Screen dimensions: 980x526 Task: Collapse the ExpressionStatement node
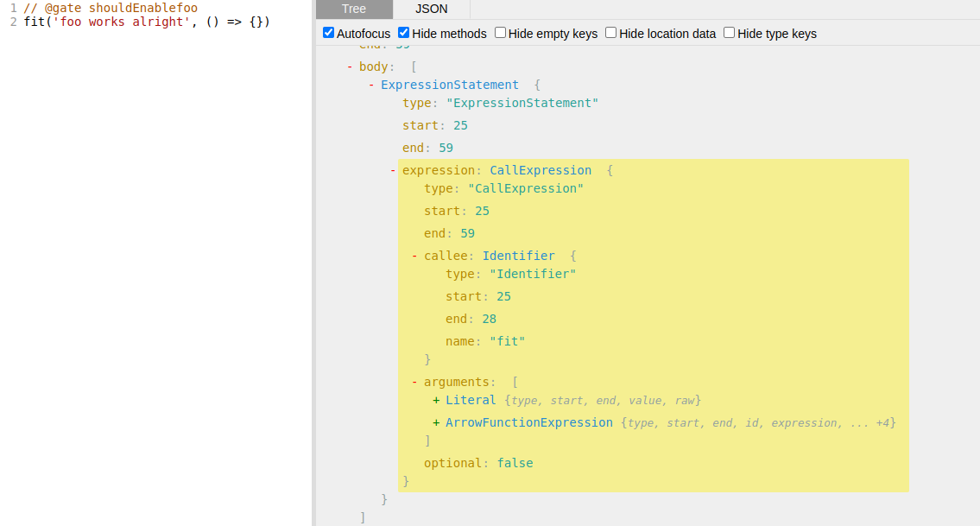click(x=371, y=85)
